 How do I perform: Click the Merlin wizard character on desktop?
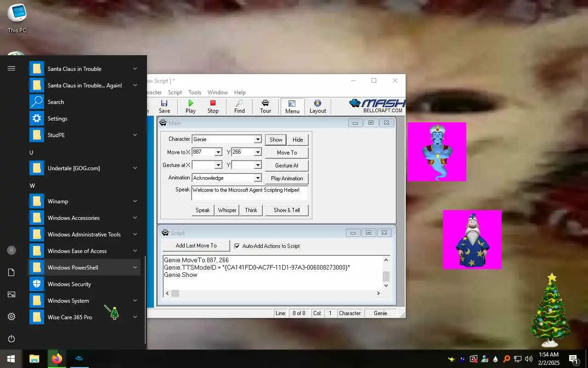[472, 240]
